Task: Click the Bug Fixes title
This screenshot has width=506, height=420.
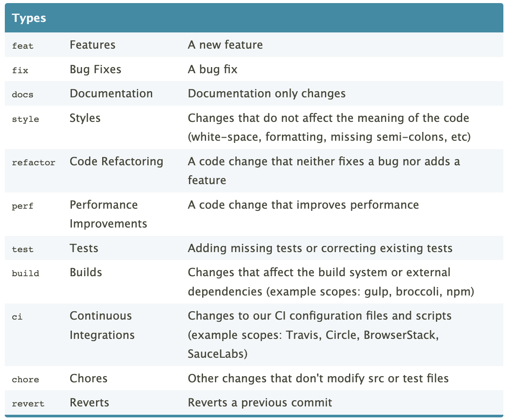Action: (x=96, y=70)
